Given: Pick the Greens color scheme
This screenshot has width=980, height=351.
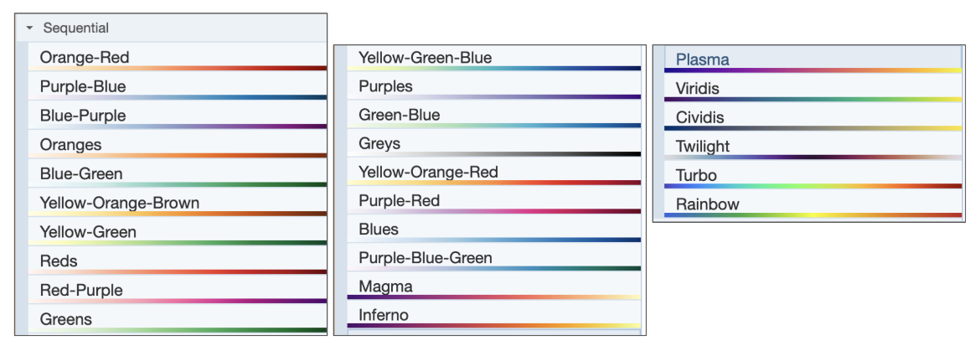Looking at the screenshot, I should (66, 319).
